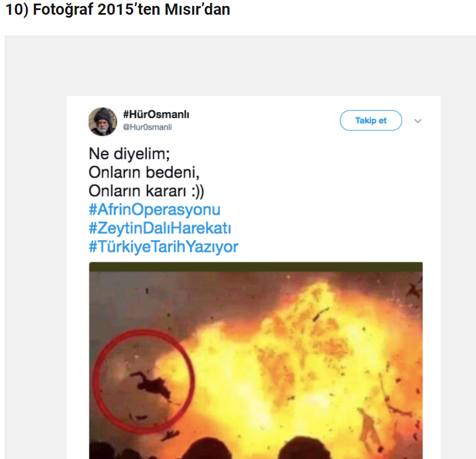Expand the tweet options chevron
This screenshot has width=476, height=459.
click(418, 121)
